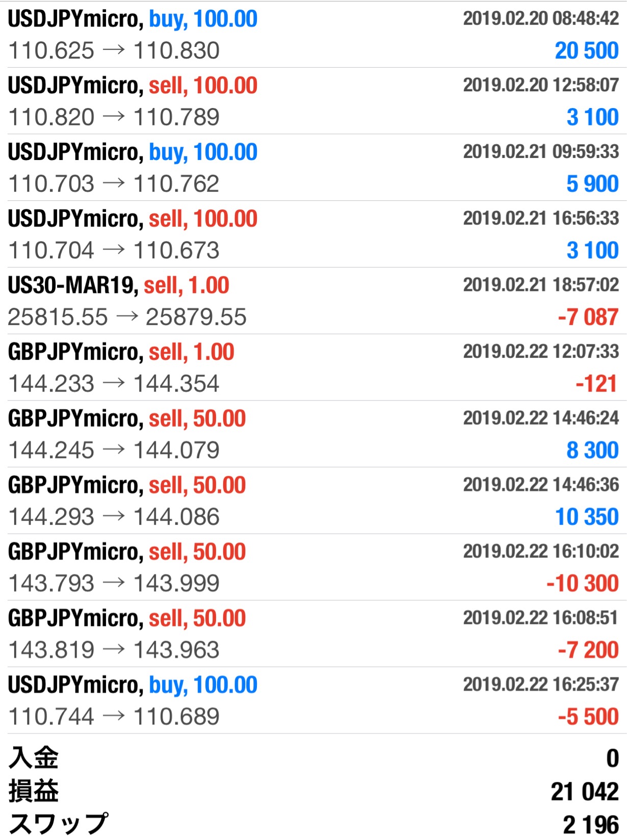This screenshot has width=627, height=840.
Task: Select USDJPYmicro buy trade losing -5 500
Action: (x=313, y=701)
